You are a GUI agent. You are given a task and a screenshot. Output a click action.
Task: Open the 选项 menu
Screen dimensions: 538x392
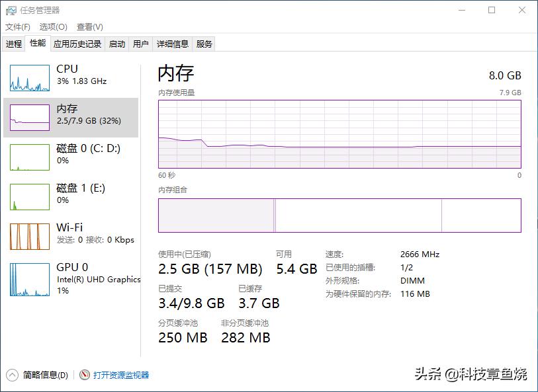[52, 26]
